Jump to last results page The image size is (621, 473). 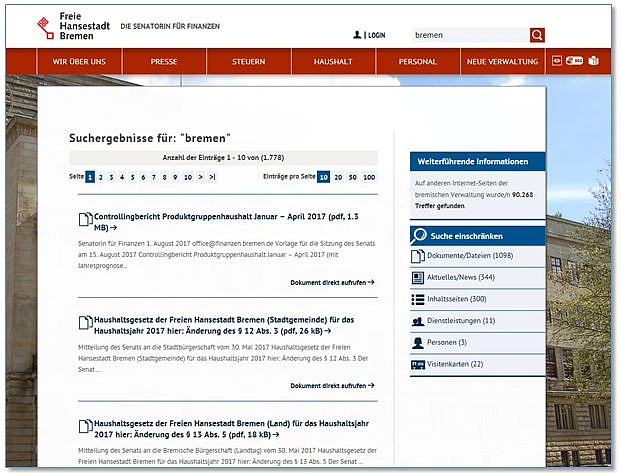pos(212,177)
